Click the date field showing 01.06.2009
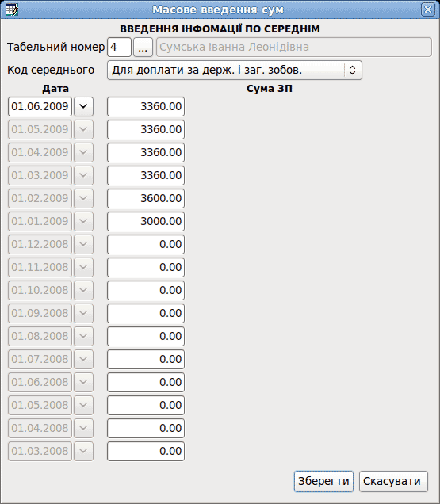440x504 pixels. pyautogui.click(x=40, y=106)
